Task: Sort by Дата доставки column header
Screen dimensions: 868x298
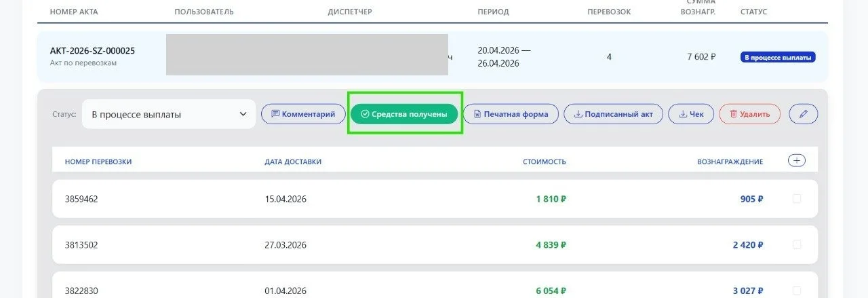Action: point(293,162)
